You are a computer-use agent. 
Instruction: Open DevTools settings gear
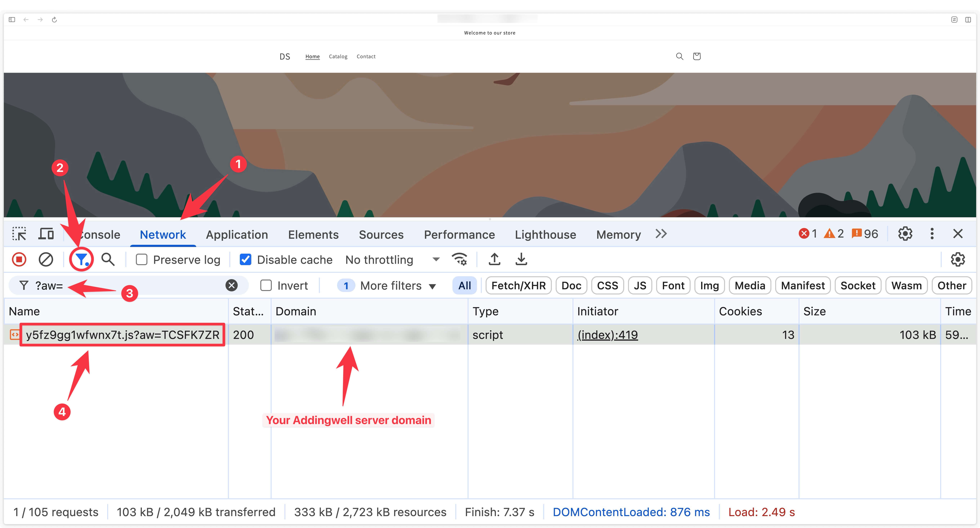tap(905, 234)
